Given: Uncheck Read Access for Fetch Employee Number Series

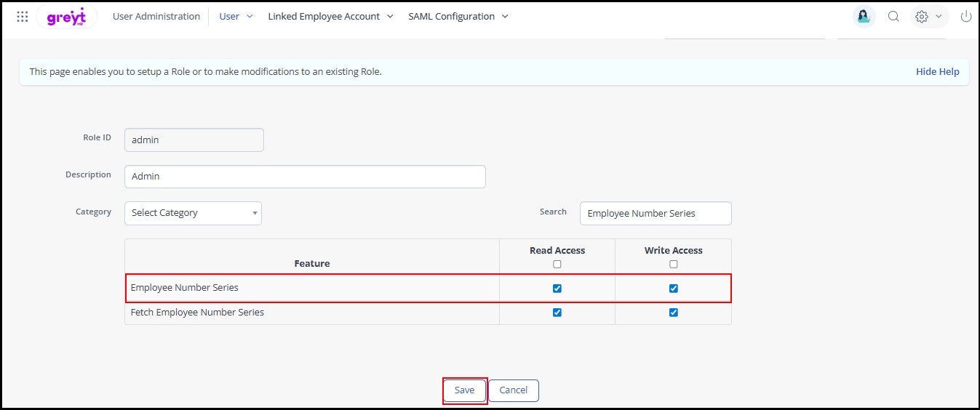Looking at the screenshot, I should [557, 313].
